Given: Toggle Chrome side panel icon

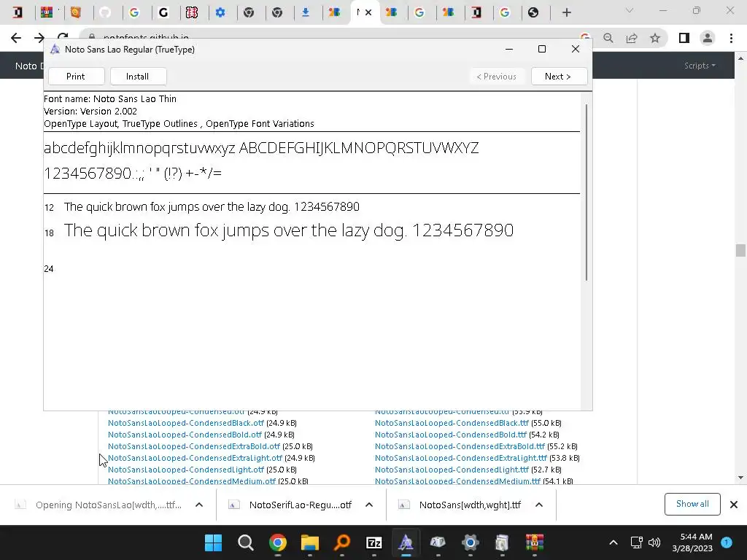Looking at the screenshot, I should pos(684,38).
